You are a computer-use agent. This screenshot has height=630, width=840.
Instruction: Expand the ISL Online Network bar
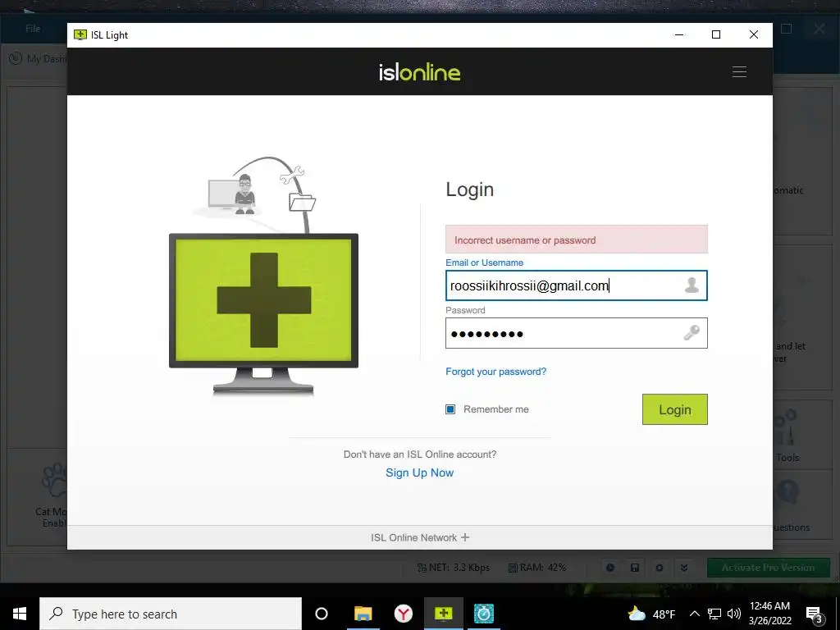pos(420,537)
